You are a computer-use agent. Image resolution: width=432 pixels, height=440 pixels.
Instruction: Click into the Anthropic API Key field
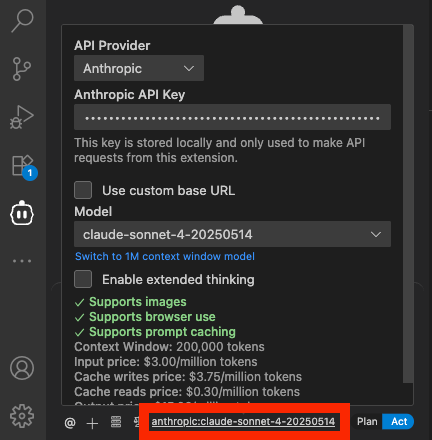pos(232,117)
